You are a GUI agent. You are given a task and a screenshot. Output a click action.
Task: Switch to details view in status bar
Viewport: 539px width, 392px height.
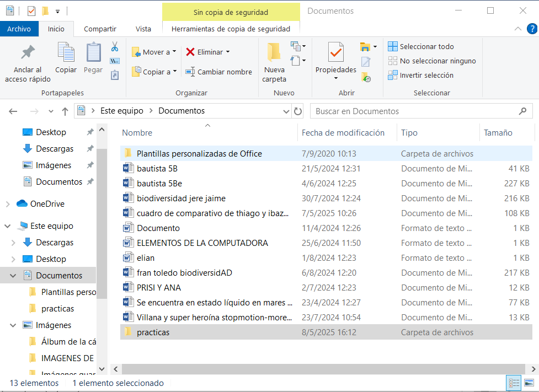point(514,383)
